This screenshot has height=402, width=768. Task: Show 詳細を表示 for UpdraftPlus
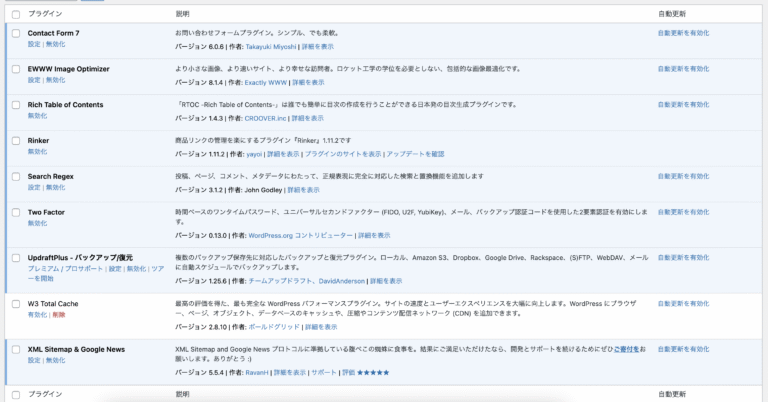[386, 281]
